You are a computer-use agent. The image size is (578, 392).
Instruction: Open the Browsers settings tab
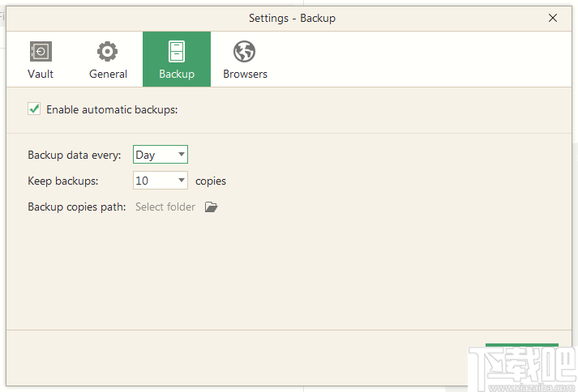tap(245, 59)
